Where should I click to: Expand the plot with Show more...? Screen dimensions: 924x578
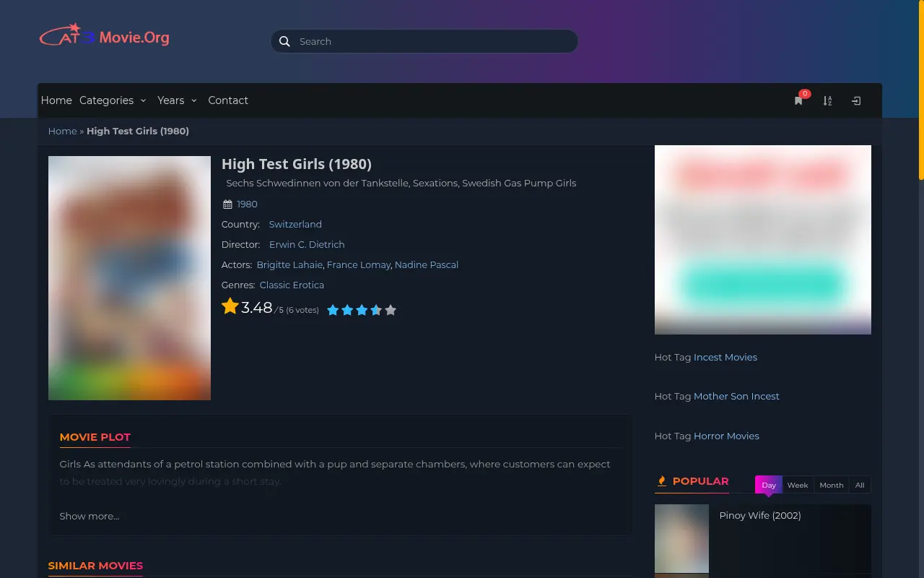pos(90,516)
